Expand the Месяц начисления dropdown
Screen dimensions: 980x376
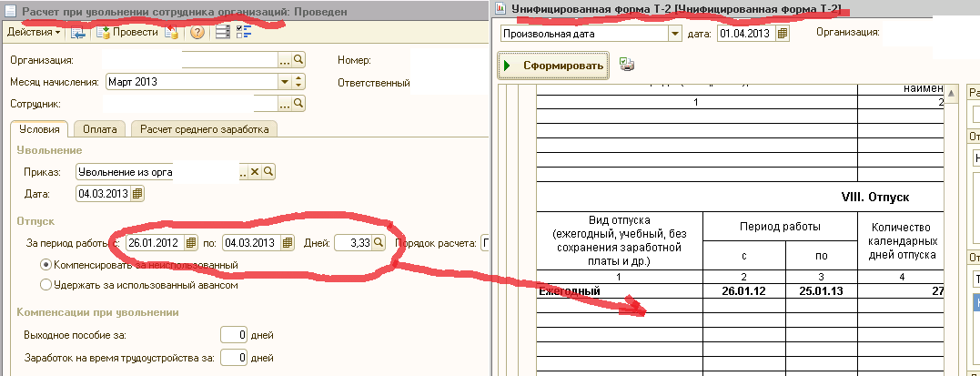[284, 82]
